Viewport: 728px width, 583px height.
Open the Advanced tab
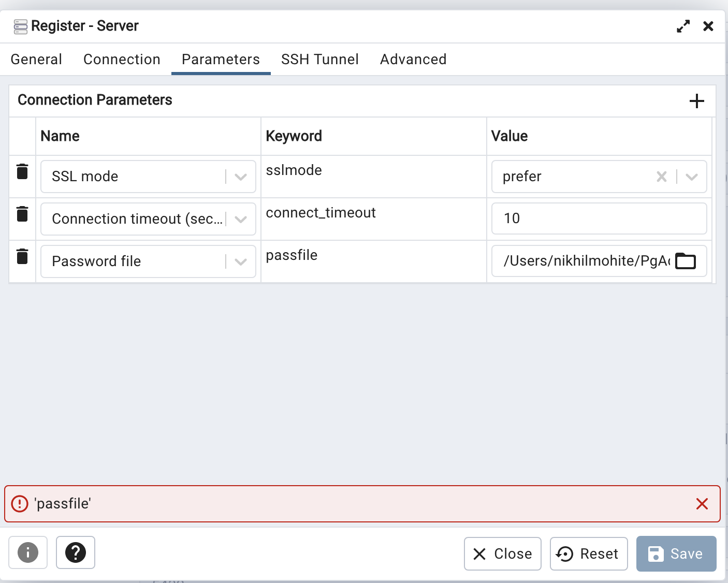coord(413,59)
